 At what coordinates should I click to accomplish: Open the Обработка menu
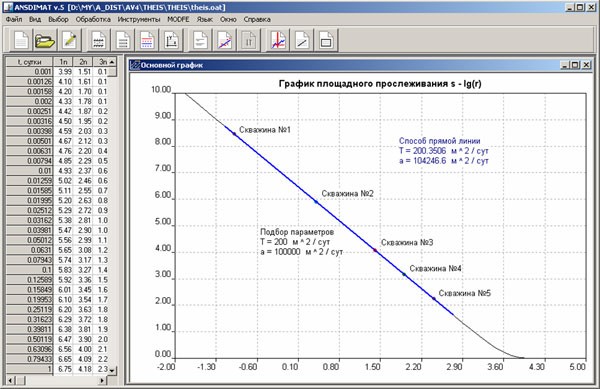click(93, 19)
